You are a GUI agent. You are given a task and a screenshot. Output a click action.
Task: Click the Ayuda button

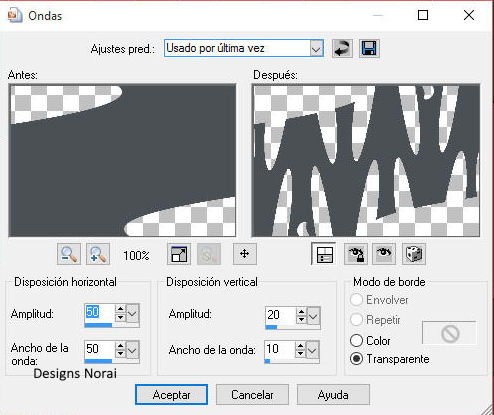pyautogui.click(x=333, y=395)
